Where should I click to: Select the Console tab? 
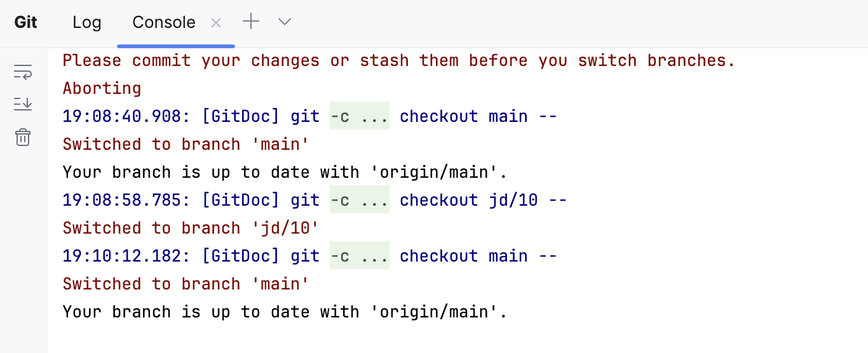[163, 22]
